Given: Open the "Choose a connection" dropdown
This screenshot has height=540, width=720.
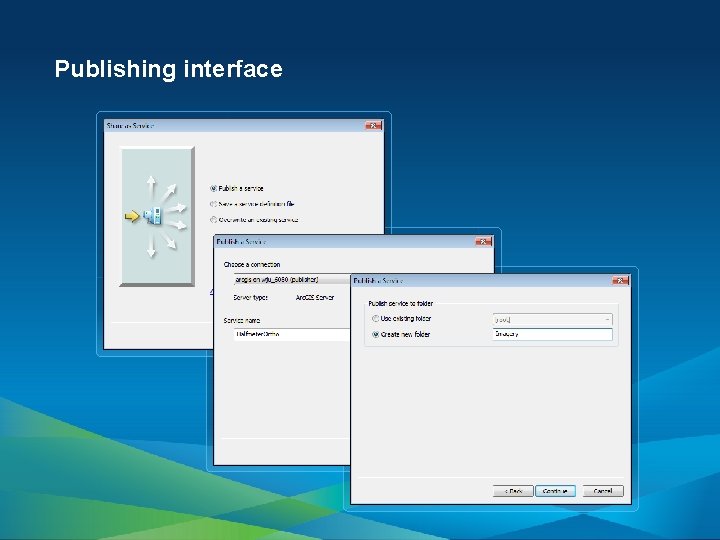Looking at the screenshot, I should point(292,280).
